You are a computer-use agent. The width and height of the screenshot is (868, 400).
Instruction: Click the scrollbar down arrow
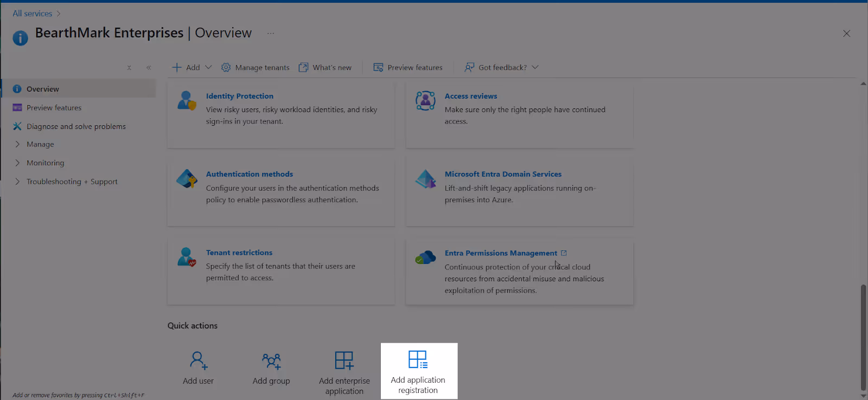tap(863, 396)
